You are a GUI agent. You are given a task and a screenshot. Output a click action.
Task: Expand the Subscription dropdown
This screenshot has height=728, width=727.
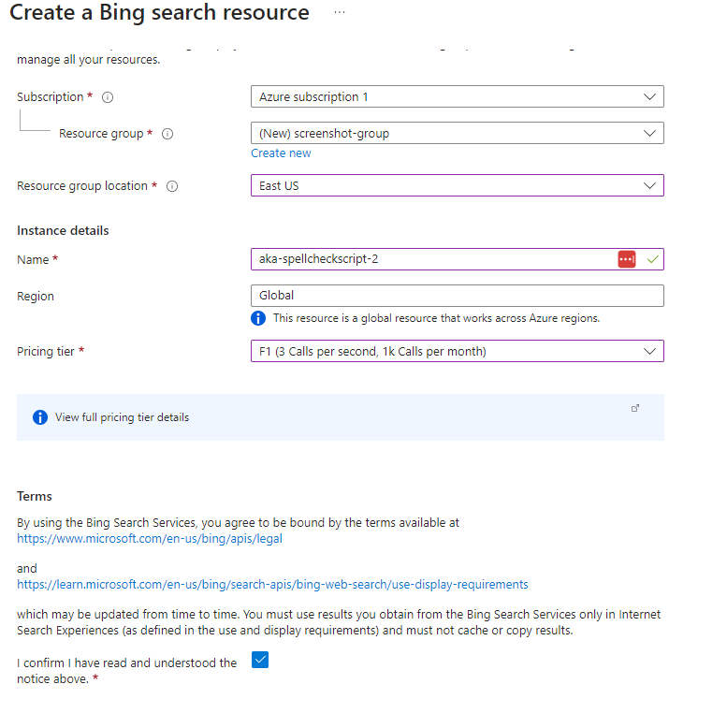click(457, 97)
